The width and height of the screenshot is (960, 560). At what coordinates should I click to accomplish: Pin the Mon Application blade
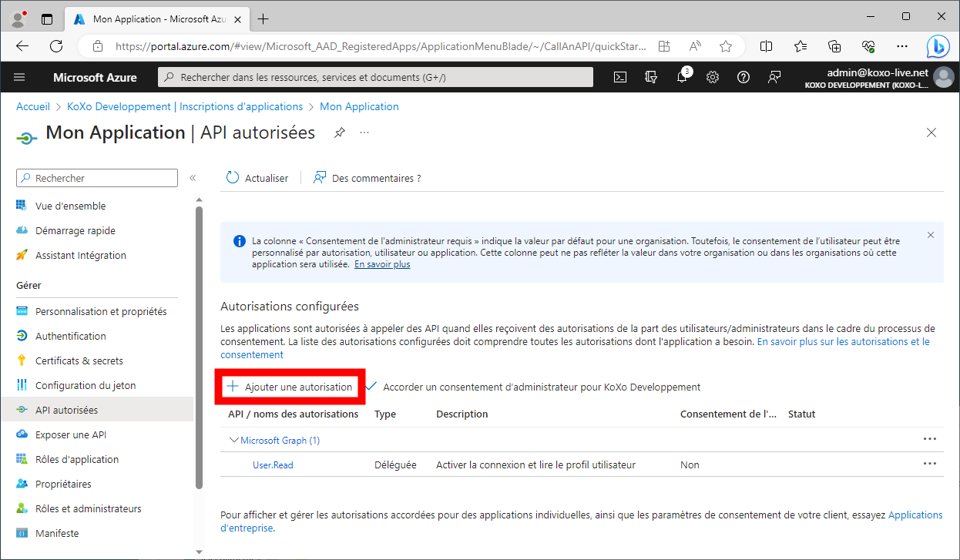[x=339, y=132]
